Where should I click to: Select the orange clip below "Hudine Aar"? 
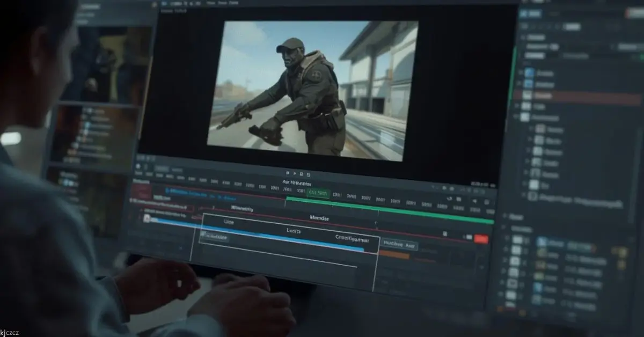click(x=394, y=255)
